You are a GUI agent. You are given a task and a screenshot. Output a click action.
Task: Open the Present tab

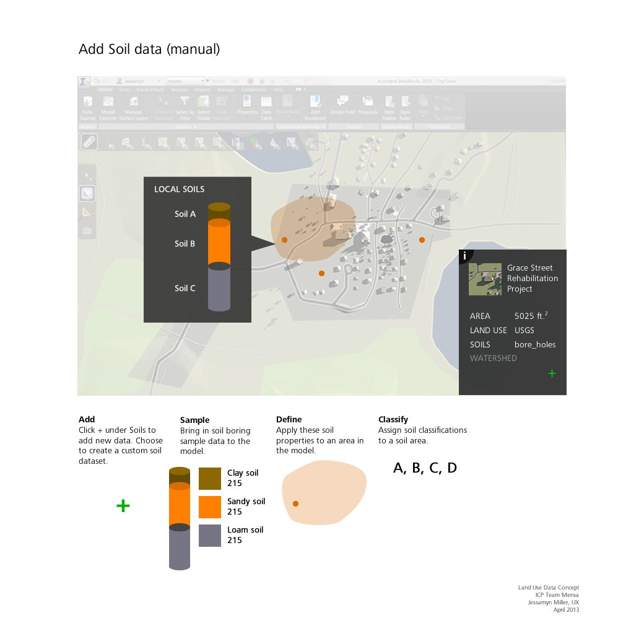pyautogui.click(x=202, y=90)
